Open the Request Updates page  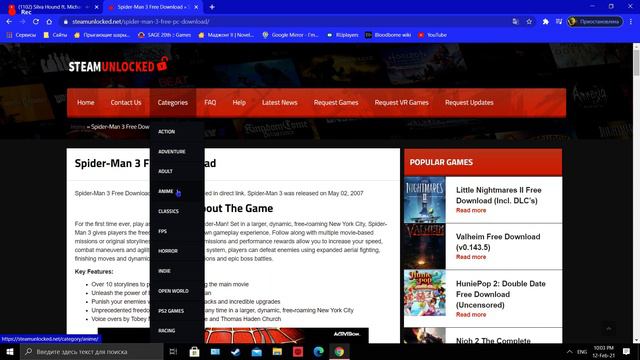pyautogui.click(x=469, y=102)
